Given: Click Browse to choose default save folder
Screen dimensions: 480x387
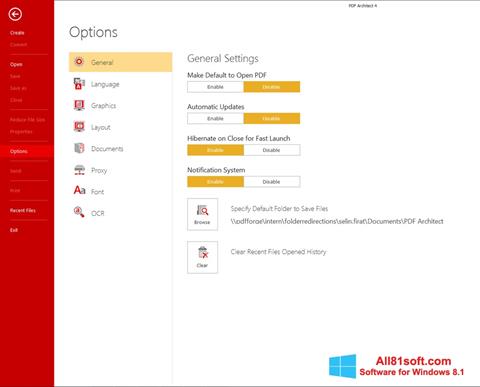Looking at the screenshot, I should point(202,214).
